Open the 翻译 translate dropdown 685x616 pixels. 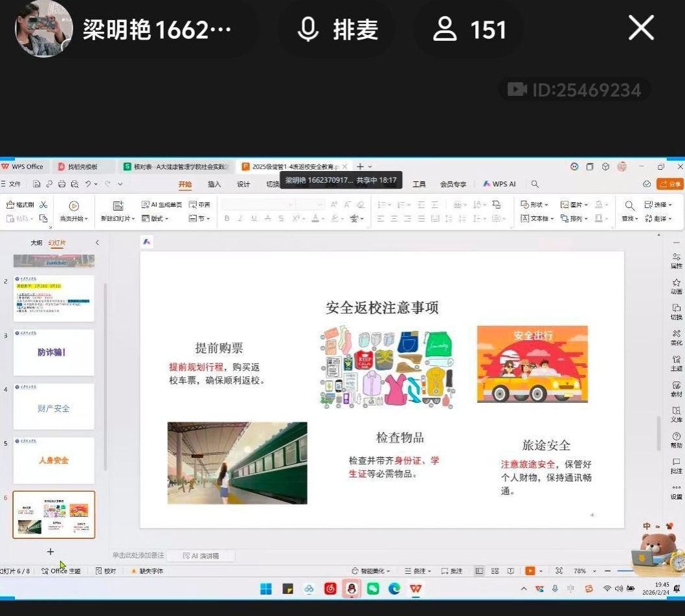click(x=658, y=218)
